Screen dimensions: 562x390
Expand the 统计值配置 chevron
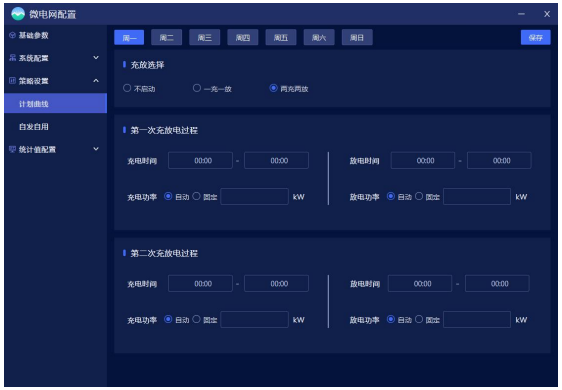click(96, 149)
